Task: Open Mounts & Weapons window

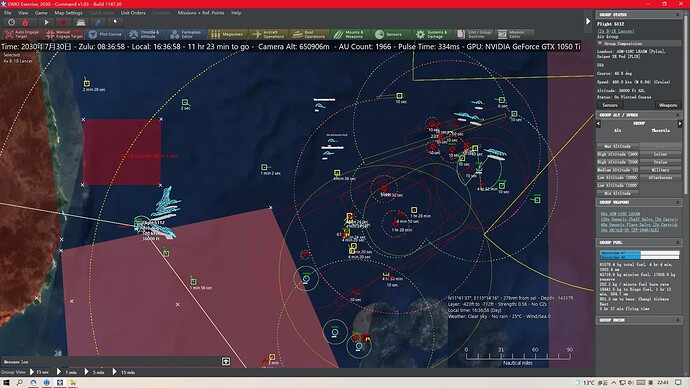Action: (x=349, y=34)
